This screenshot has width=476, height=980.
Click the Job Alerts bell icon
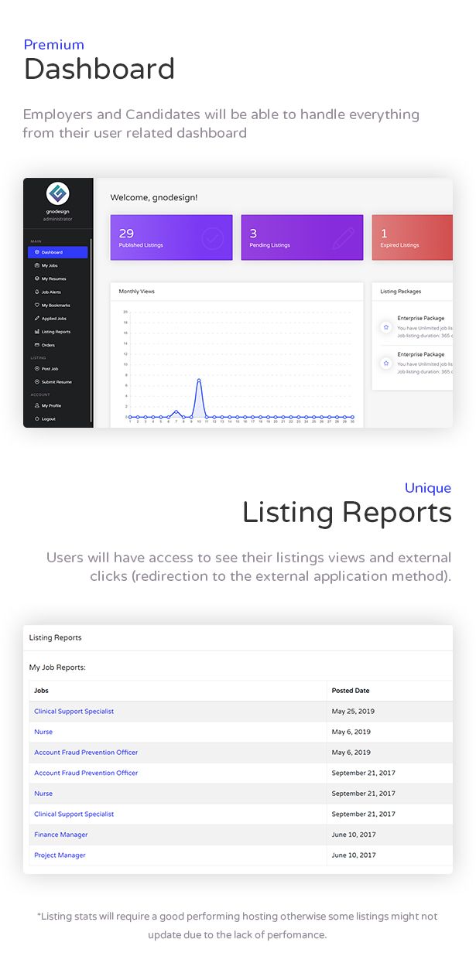pos(36,292)
